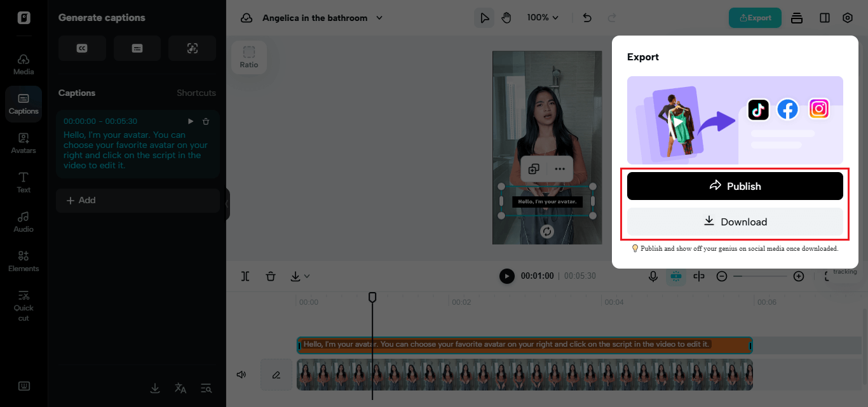Image resolution: width=868 pixels, height=407 pixels.
Task: Click the timeline zoom slider
Action: point(760,276)
